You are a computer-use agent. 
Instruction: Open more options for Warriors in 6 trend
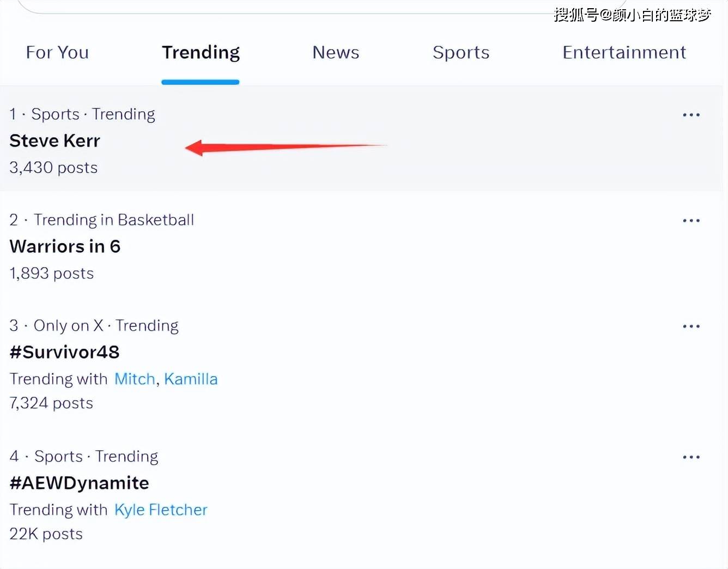click(691, 221)
